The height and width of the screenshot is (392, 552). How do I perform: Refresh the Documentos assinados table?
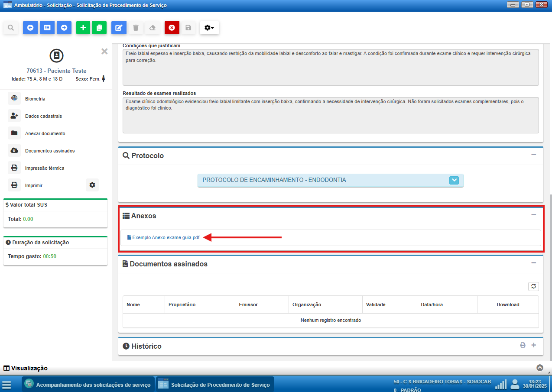click(533, 286)
